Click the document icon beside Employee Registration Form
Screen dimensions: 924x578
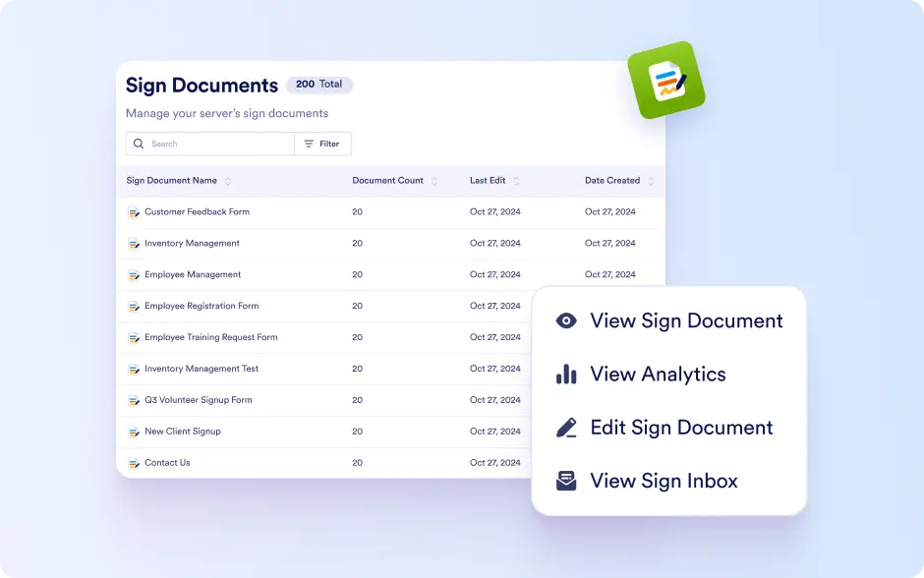click(134, 307)
